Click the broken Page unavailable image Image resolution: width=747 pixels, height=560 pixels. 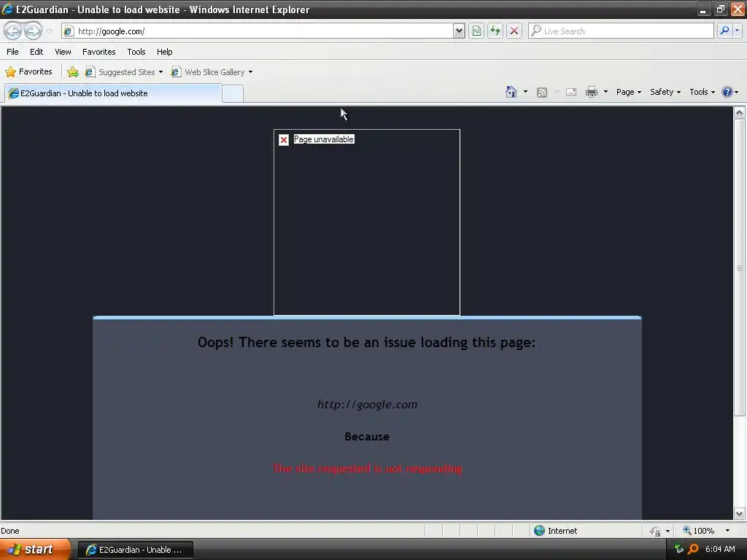[367, 222]
